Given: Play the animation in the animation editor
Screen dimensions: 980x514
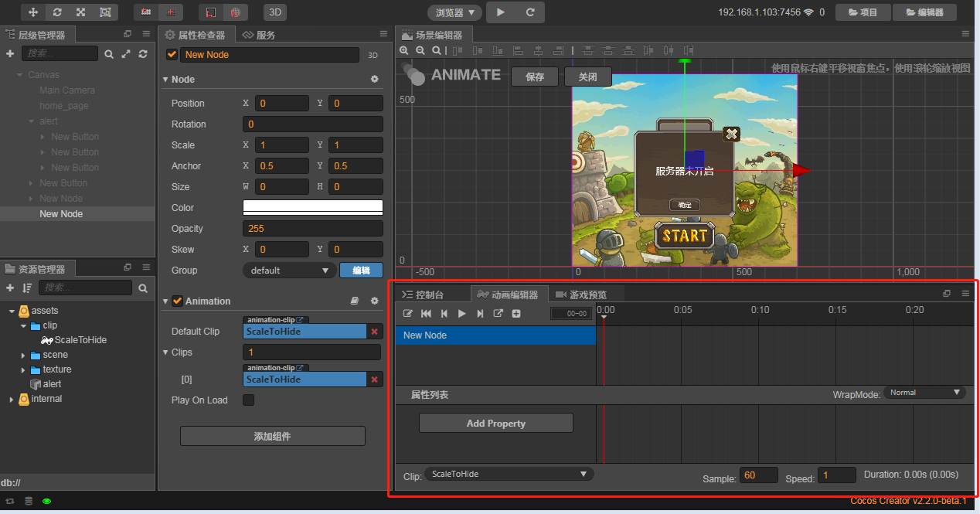Looking at the screenshot, I should click(x=462, y=314).
